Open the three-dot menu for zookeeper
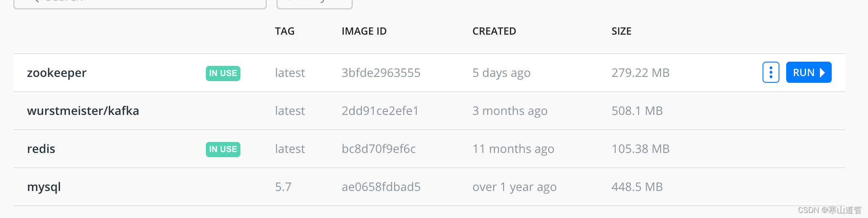 771,72
